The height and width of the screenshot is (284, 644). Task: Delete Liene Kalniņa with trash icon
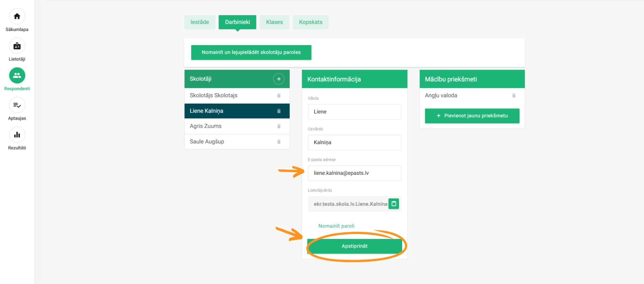[x=279, y=111]
